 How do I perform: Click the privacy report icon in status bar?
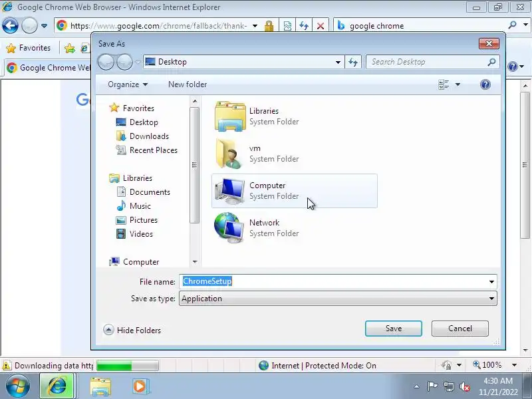click(x=447, y=365)
